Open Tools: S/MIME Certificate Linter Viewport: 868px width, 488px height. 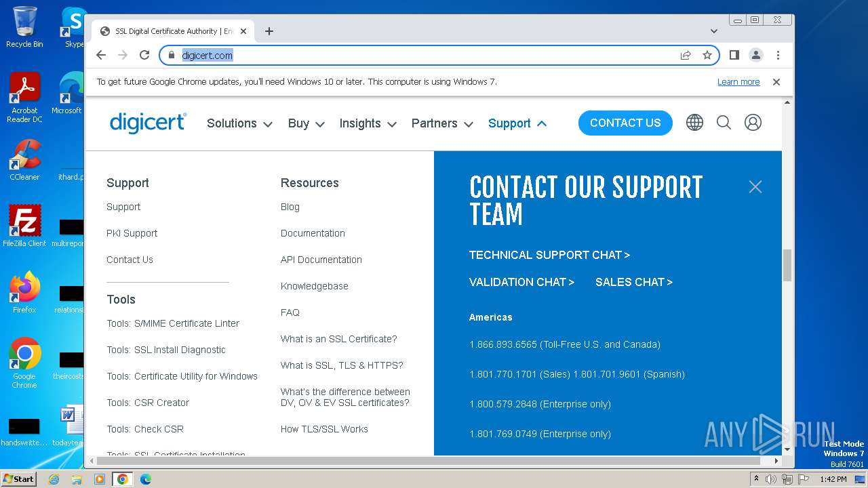point(173,323)
